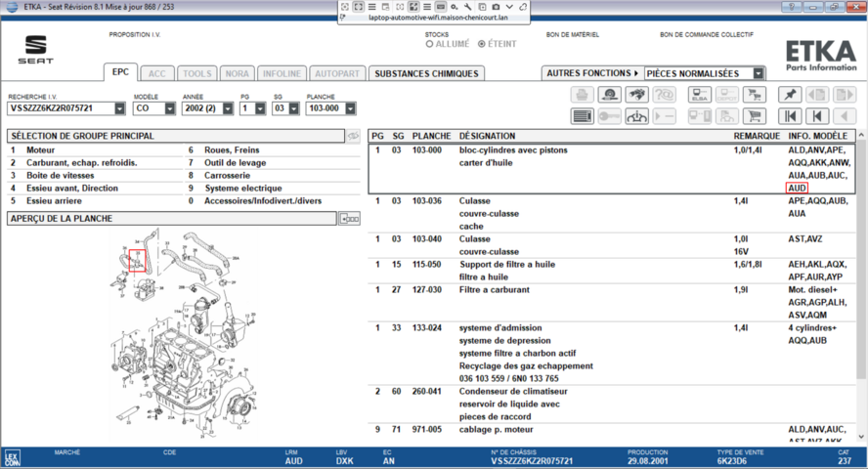
Task: Select main group 8 Carrosserie
Action: 273,175
